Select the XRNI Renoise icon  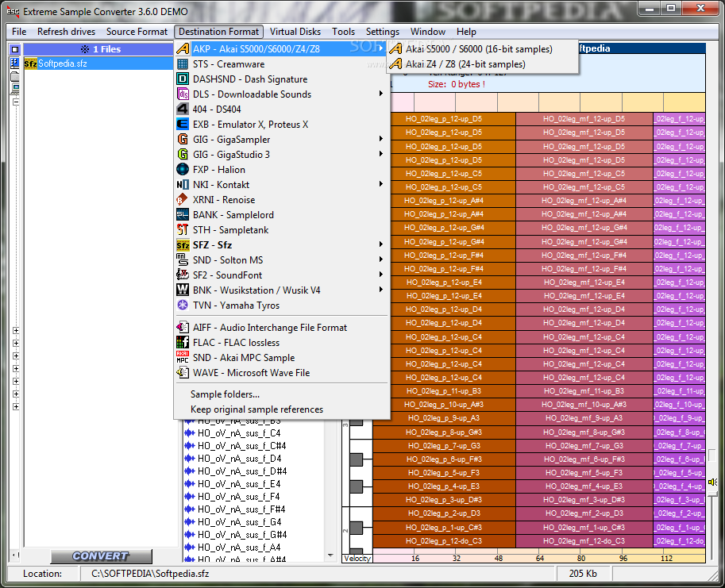click(x=183, y=200)
